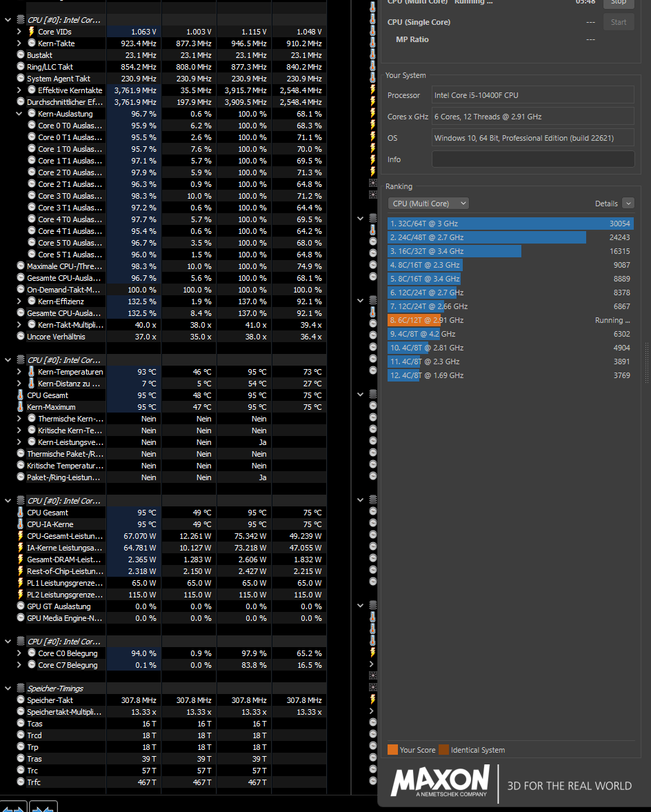This screenshot has width=651, height=812.
Task: Expand the Effektive Kerntakte row
Action: click(x=19, y=90)
